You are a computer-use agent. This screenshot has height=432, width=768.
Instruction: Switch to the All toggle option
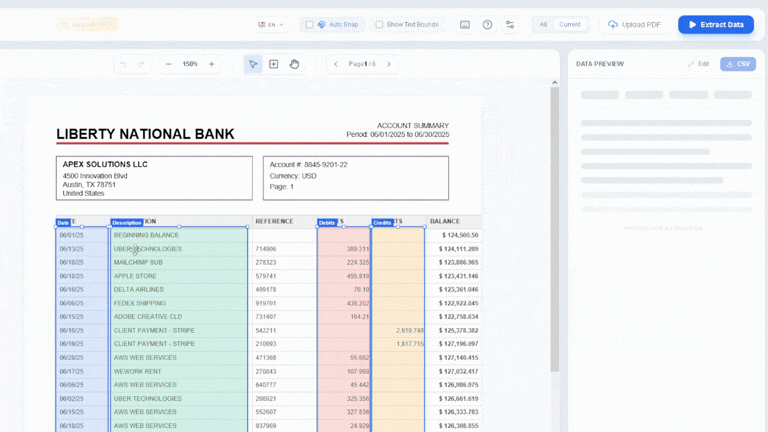point(543,25)
